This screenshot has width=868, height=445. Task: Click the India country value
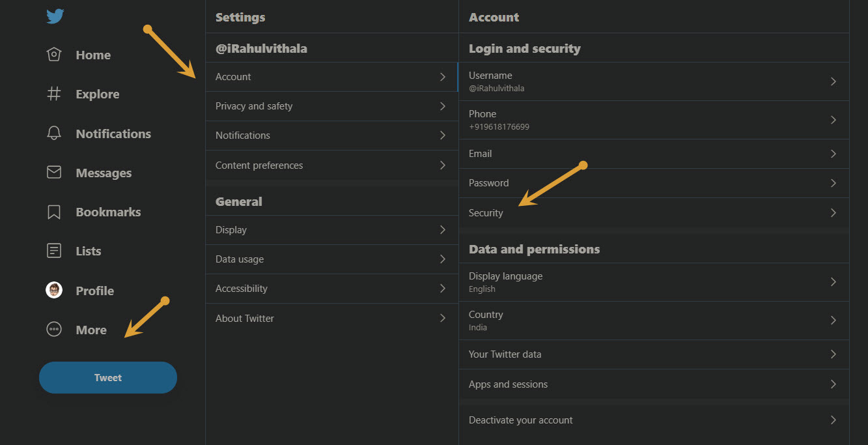point(478,327)
